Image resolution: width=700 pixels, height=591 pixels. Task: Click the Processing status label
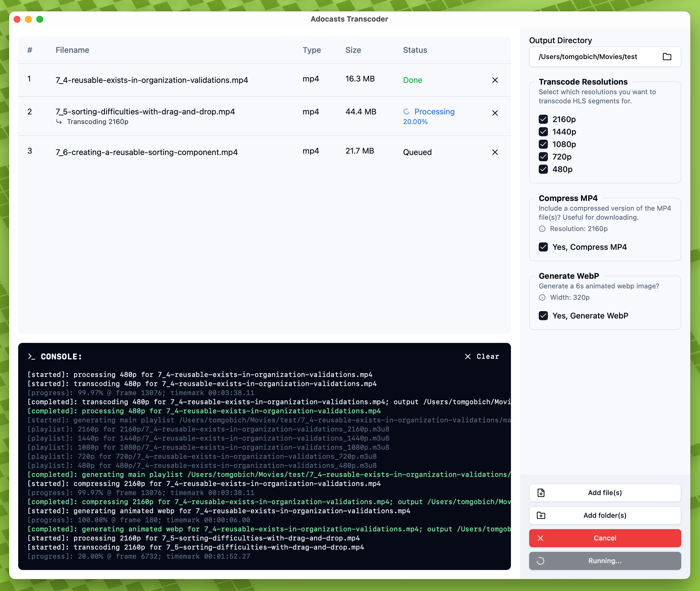point(434,112)
